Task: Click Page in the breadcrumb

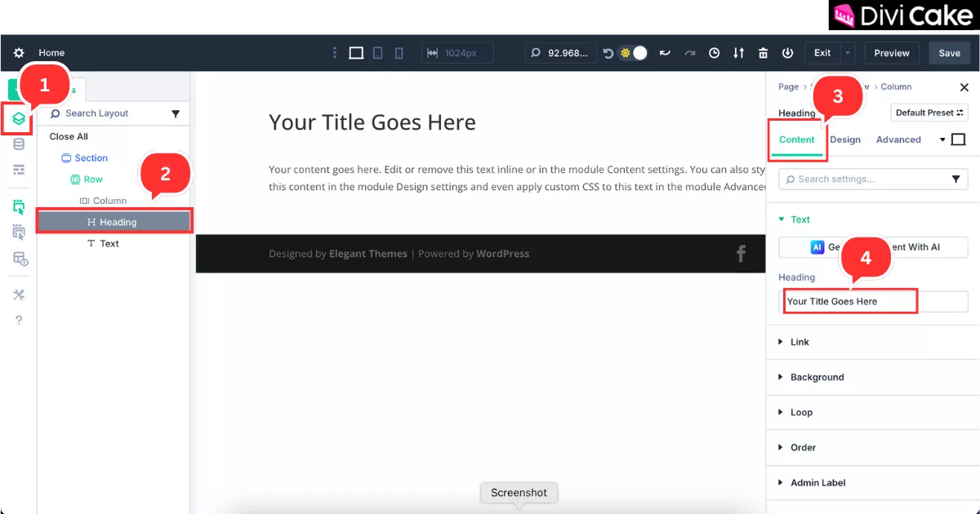Action: coord(788,86)
